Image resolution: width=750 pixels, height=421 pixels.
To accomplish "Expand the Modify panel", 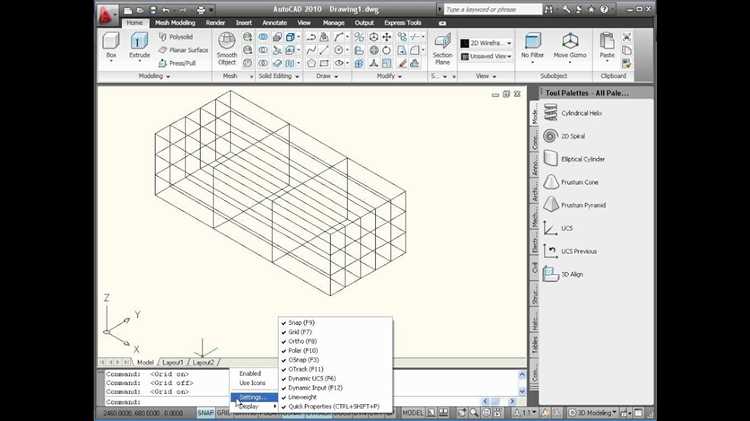I will pos(389,76).
